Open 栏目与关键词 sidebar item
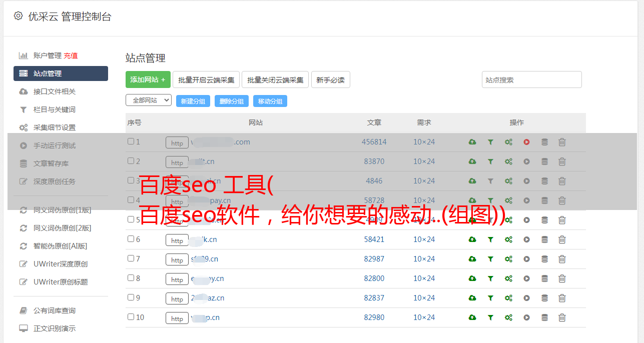 point(55,109)
